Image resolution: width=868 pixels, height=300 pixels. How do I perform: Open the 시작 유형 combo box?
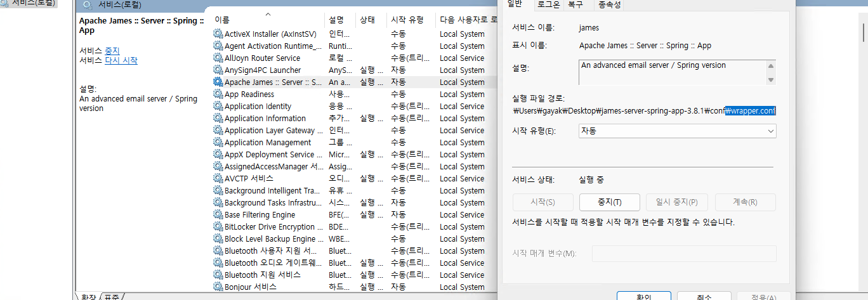pyautogui.click(x=678, y=131)
